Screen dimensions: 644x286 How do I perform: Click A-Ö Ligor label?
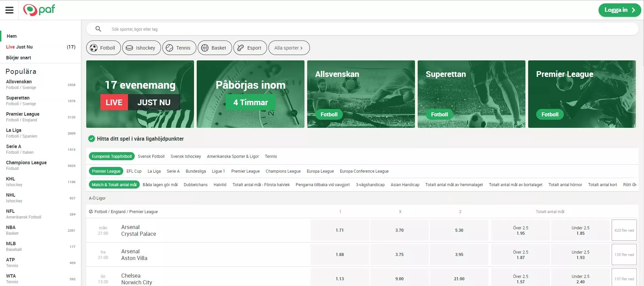(x=97, y=198)
